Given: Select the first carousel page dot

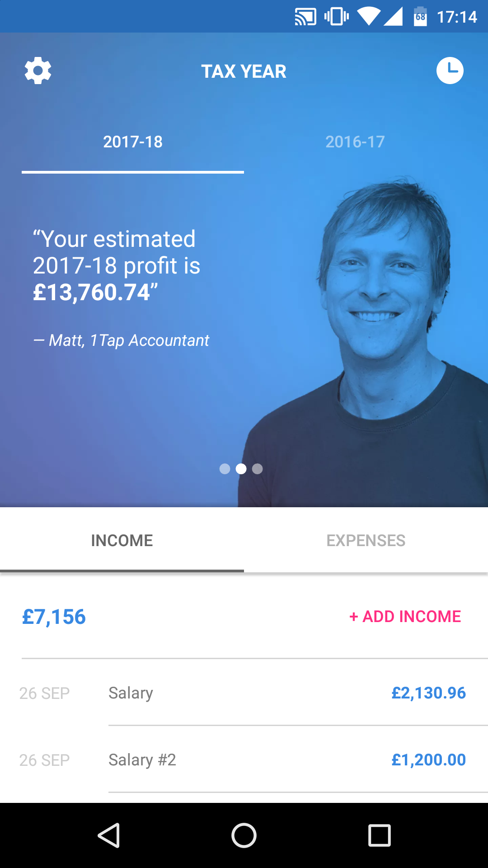Looking at the screenshot, I should [x=225, y=469].
